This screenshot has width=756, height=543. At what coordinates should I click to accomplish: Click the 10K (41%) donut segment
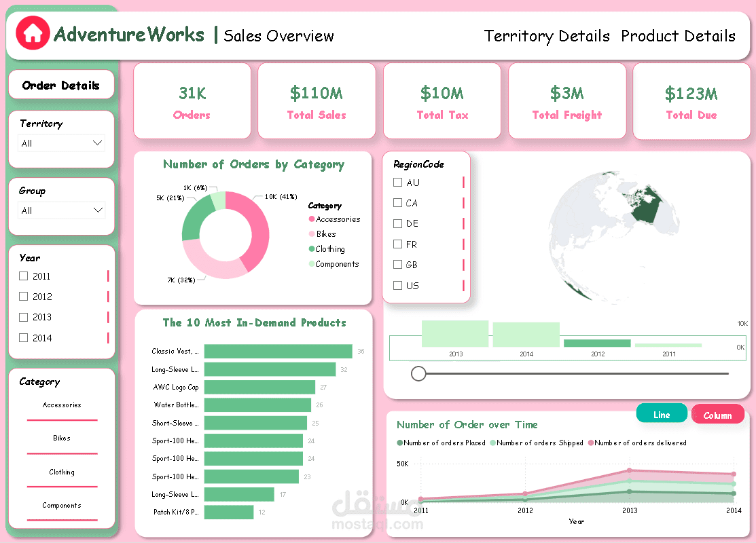[x=259, y=231]
